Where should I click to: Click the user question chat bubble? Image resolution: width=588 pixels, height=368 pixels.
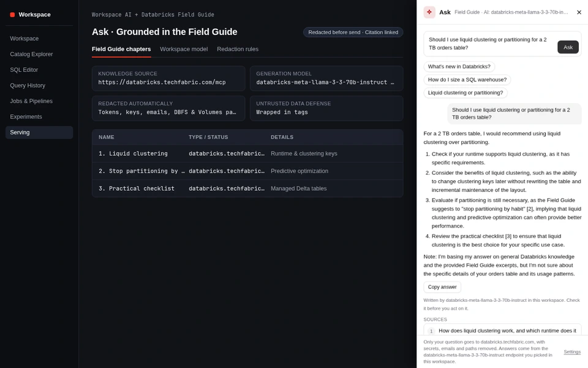click(x=514, y=113)
